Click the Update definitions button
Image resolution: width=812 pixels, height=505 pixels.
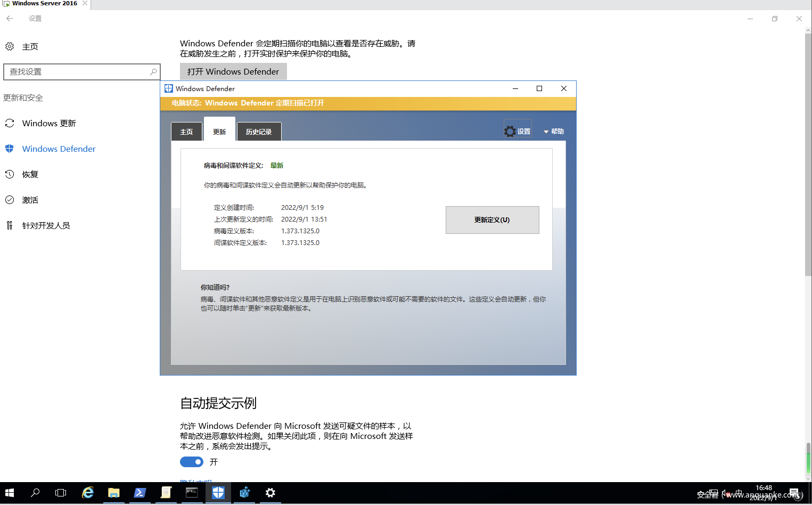(493, 220)
